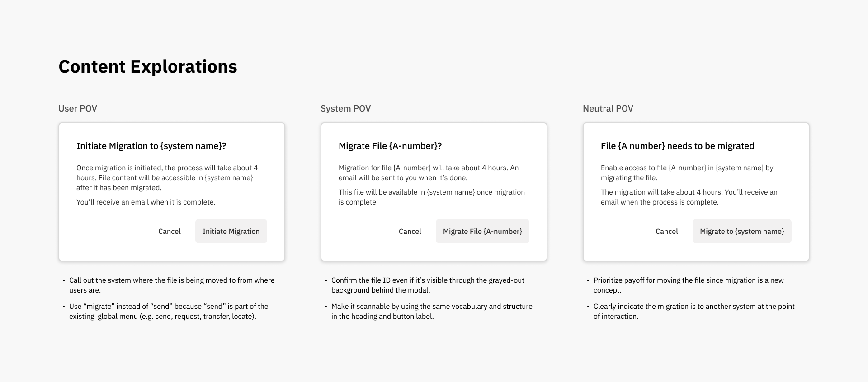Image resolution: width=868 pixels, height=382 pixels.
Task: Click the 'Confirm the file ID' bullet note
Action: (x=427, y=285)
